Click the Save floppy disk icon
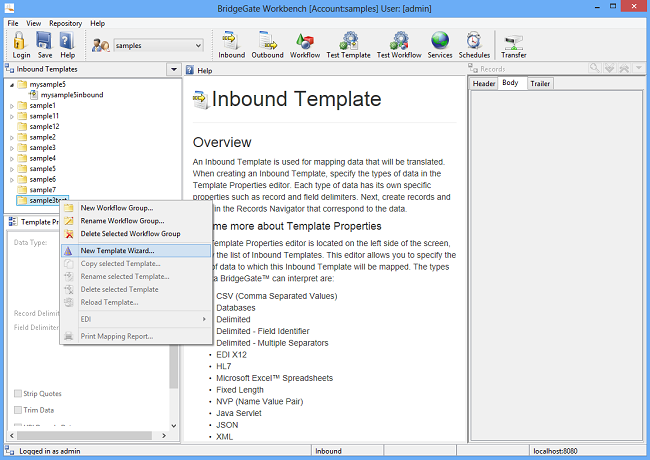The height and width of the screenshot is (460, 650). coord(44,41)
